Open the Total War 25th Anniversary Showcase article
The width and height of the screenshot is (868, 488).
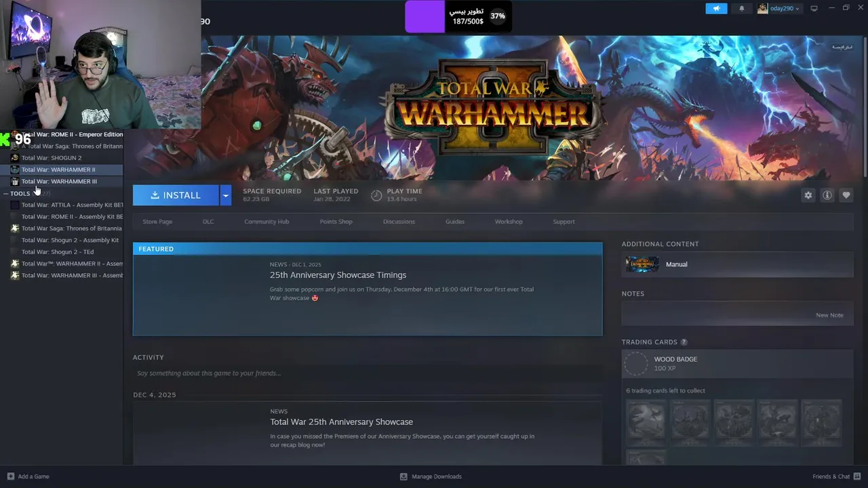(341, 422)
